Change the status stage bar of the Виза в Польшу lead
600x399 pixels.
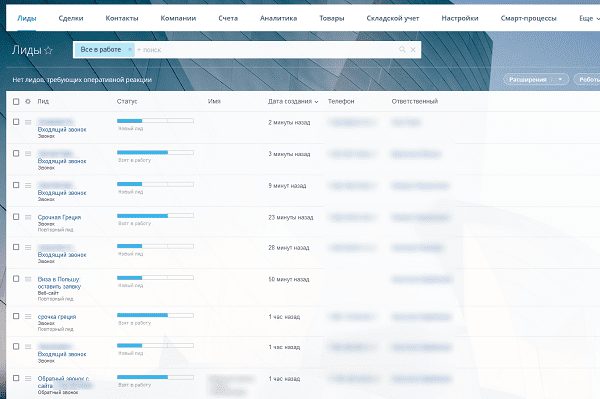[x=155, y=278]
